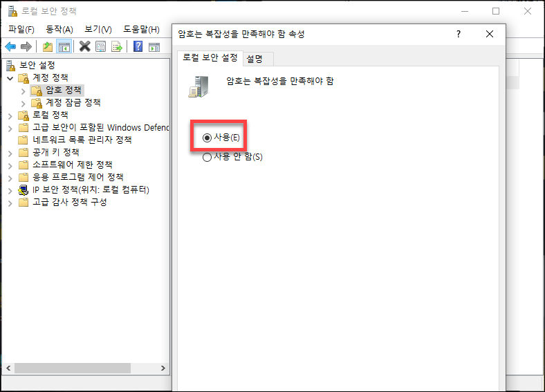Screen dimensions: 545x392
Task: Select the 계정 정책 tree label
Action: click(50, 78)
